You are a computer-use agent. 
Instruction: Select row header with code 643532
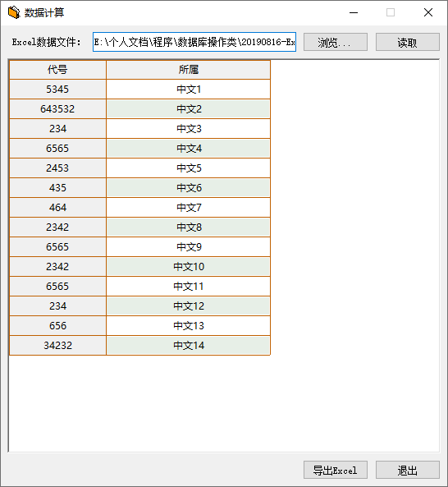point(57,109)
